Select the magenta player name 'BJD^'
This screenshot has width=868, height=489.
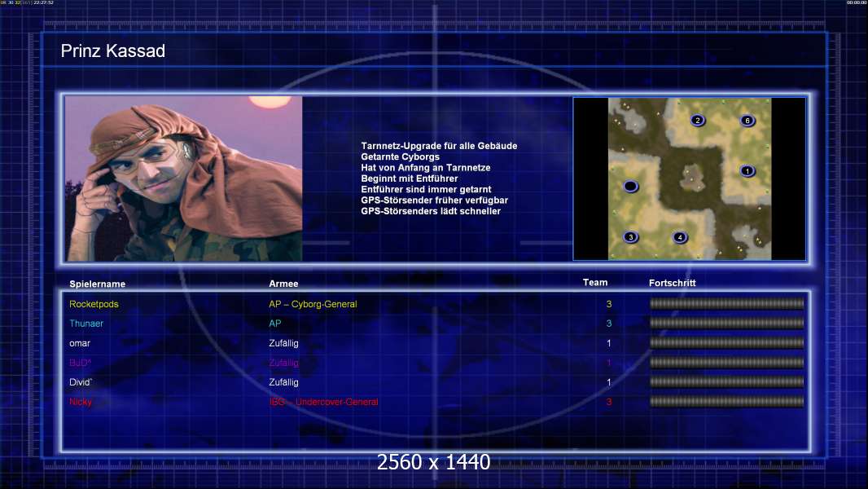(80, 363)
